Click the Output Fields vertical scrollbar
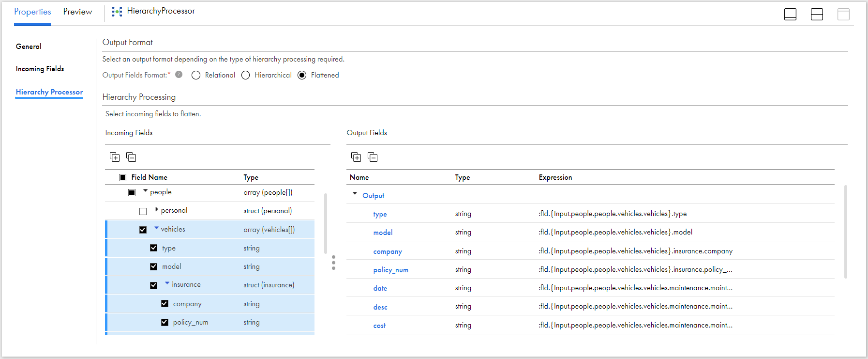Viewport: 868px width, 359px height. pos(846,232)
